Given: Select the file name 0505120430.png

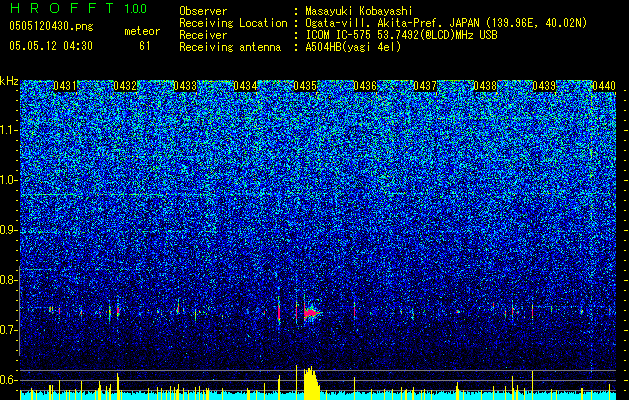Looking at the screenshot, I should point(51,26).
